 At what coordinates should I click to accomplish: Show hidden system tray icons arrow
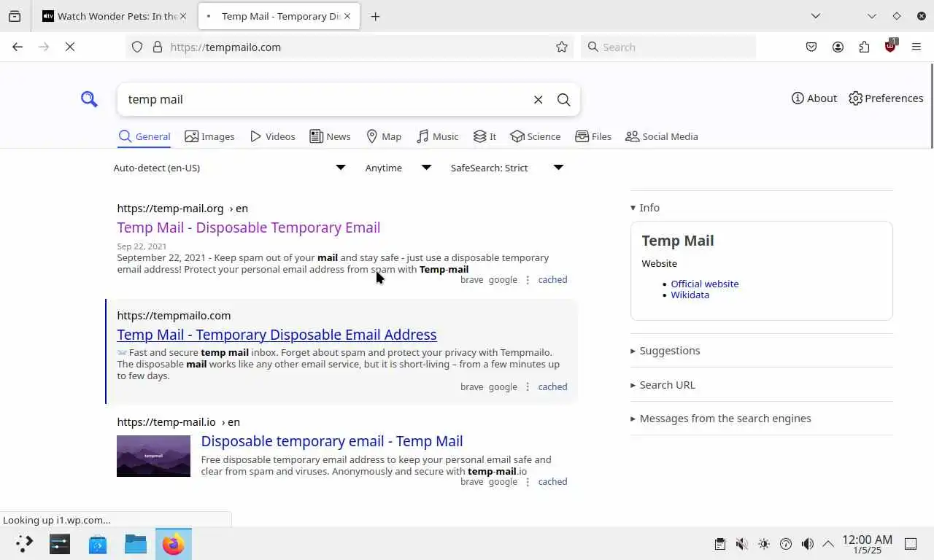click(828, 544)
